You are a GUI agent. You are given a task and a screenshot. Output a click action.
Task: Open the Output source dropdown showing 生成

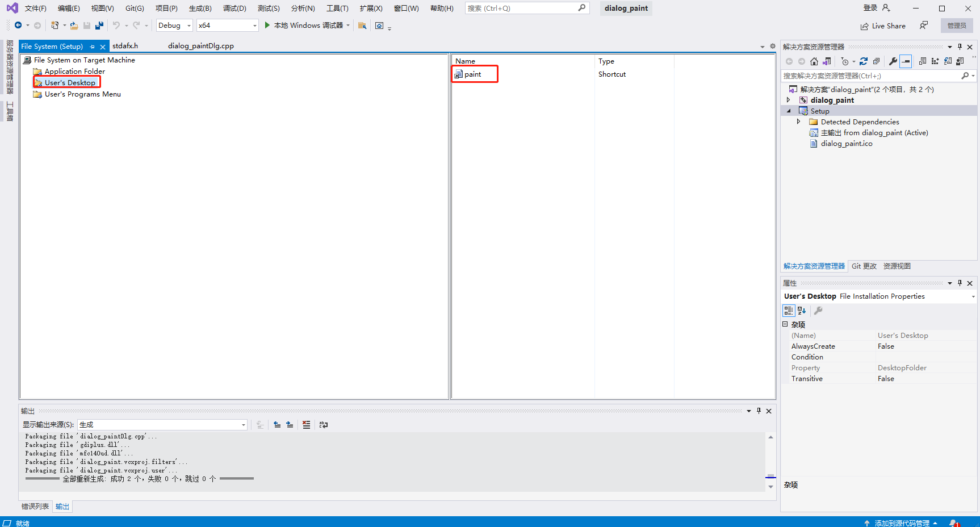point(162,425)
